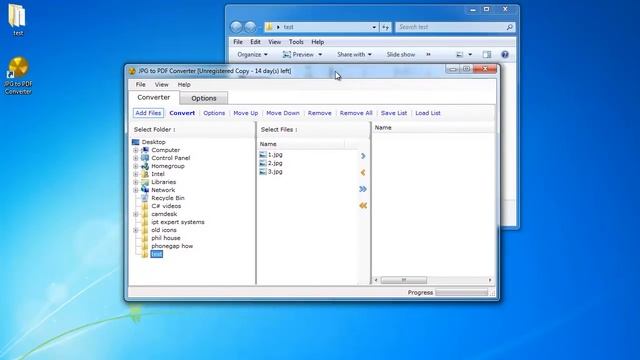The width and height of the screenshot is (640, 360).
Task: Click the Load List button
Action: 428,113
